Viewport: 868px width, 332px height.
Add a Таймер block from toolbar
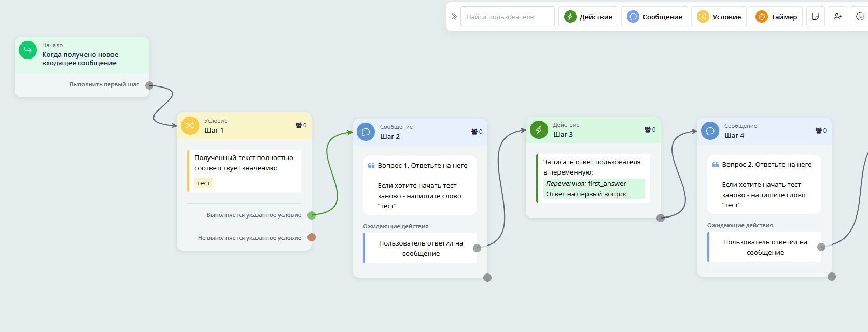tap(776, 17)
